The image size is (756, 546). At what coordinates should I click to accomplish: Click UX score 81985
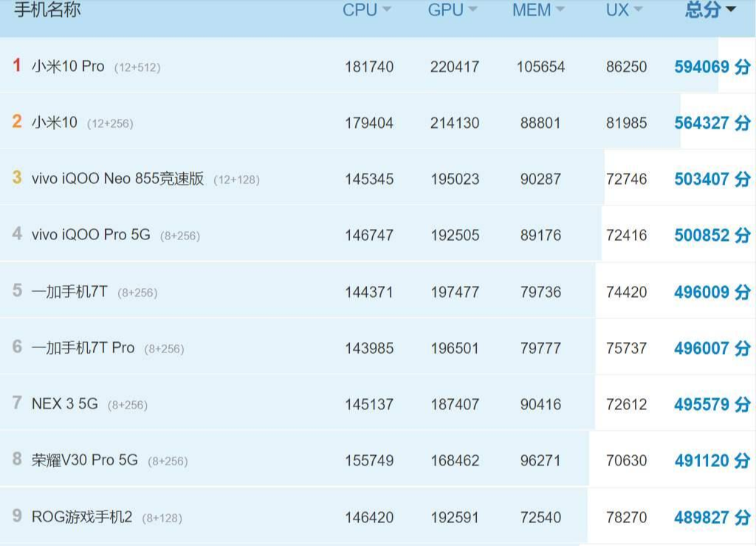[x=626, y=123]
